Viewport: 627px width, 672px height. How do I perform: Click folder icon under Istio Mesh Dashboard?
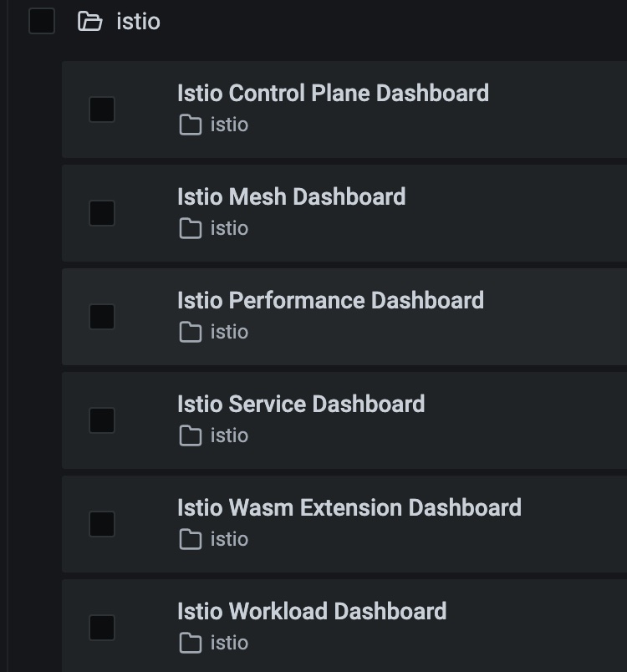tap(191, 229)
